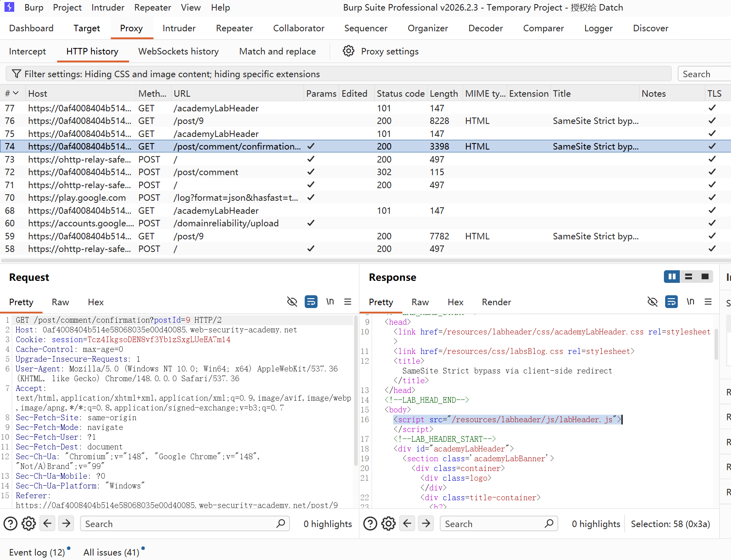Click the Burp Suite lightning logo icon
The height and width of the screenshot is (560, 731).
[x=9, y=7]
